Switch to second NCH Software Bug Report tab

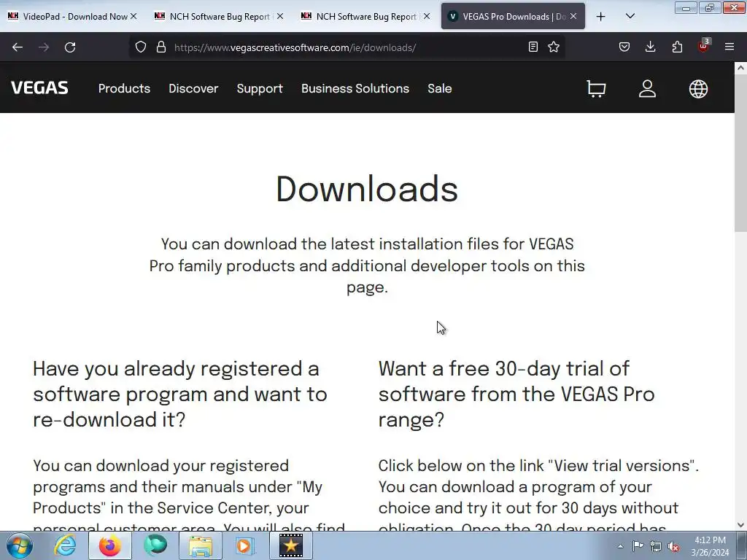click(365, 17)
